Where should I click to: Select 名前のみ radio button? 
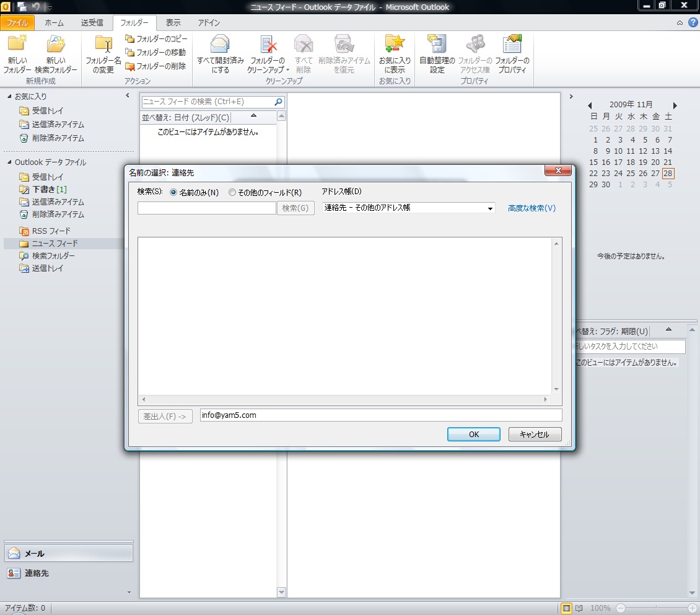[173, 192]
